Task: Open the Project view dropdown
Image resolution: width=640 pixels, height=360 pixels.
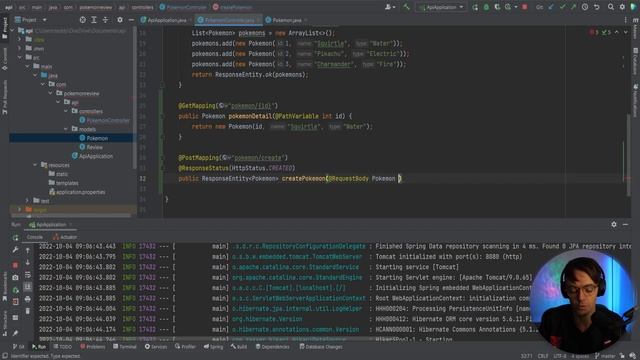Action: [31, 20]
